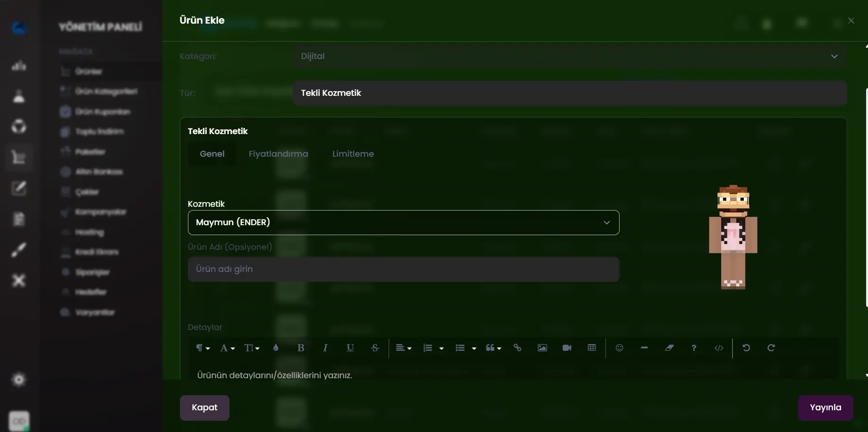Insert a table in the editor
This screenshot has width=868, height=432.
pos(592,348)
